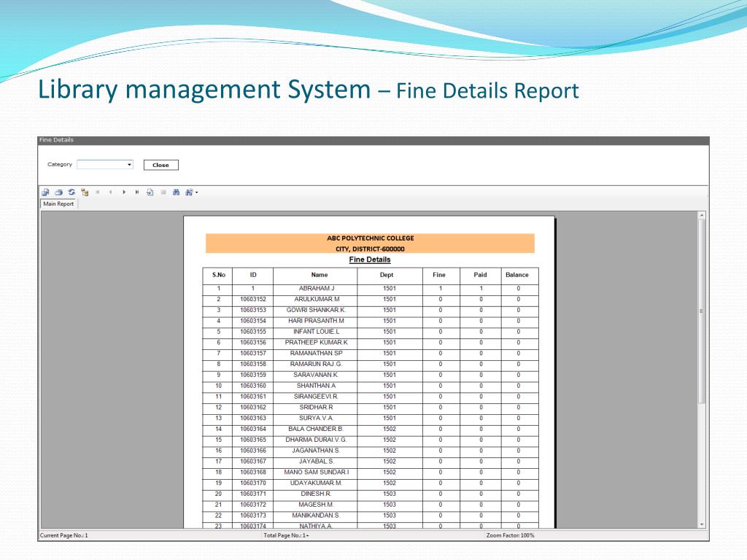
Task: Click the name MAGESH.M.
Action: [x=317, y=505]
